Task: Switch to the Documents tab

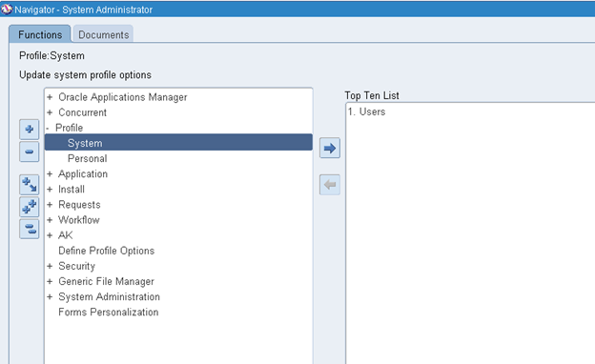Action: tap(103, 34)
